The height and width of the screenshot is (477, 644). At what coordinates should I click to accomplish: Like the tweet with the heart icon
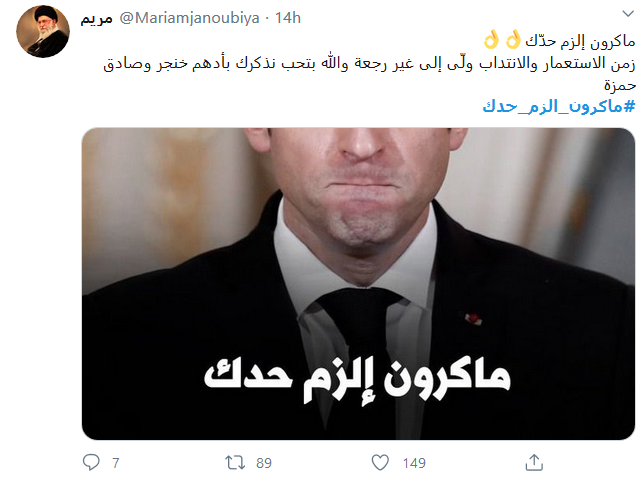[380, 463]
